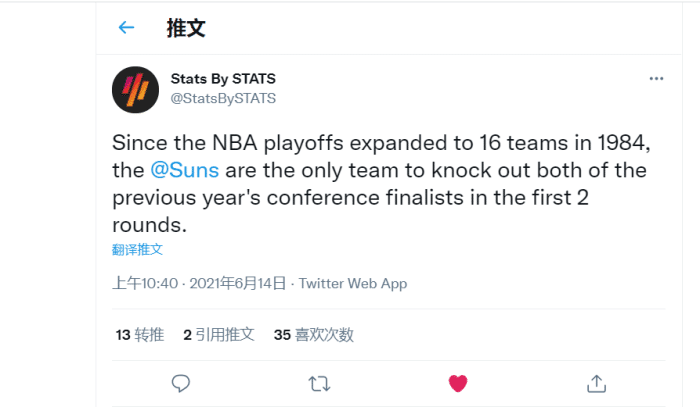Click the word 'rounds.' in the tweet
This screenshot has height=407, width=700.
click(x=149, y=226)
